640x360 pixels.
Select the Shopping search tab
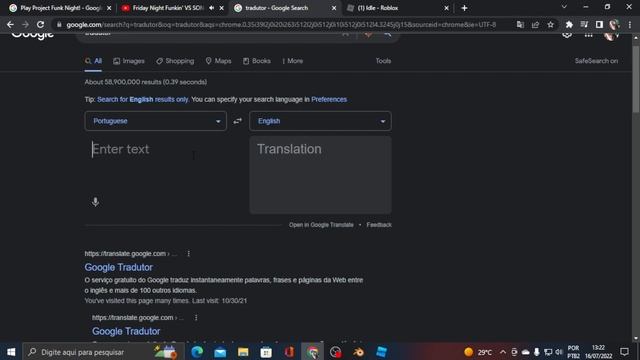coord(175,61)
